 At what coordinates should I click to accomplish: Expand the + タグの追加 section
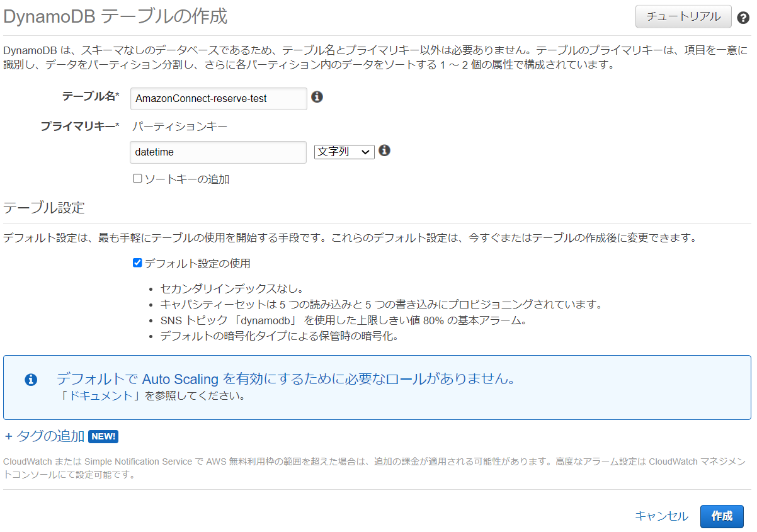tap(44, 436)
